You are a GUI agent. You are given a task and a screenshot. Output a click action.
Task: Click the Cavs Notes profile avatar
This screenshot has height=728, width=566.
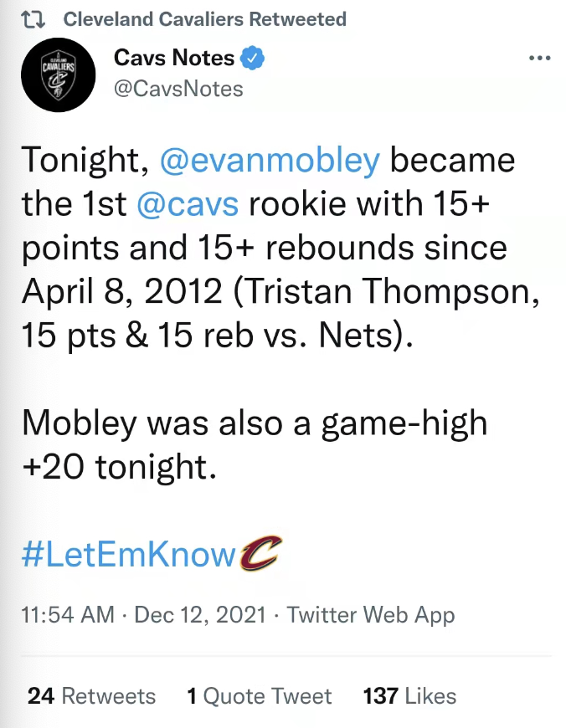(58, 74)
